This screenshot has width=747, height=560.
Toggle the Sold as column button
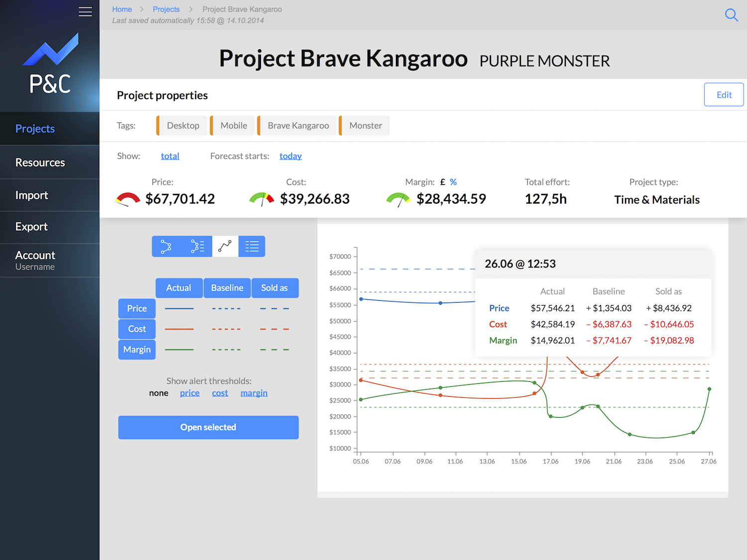[274, 288]
